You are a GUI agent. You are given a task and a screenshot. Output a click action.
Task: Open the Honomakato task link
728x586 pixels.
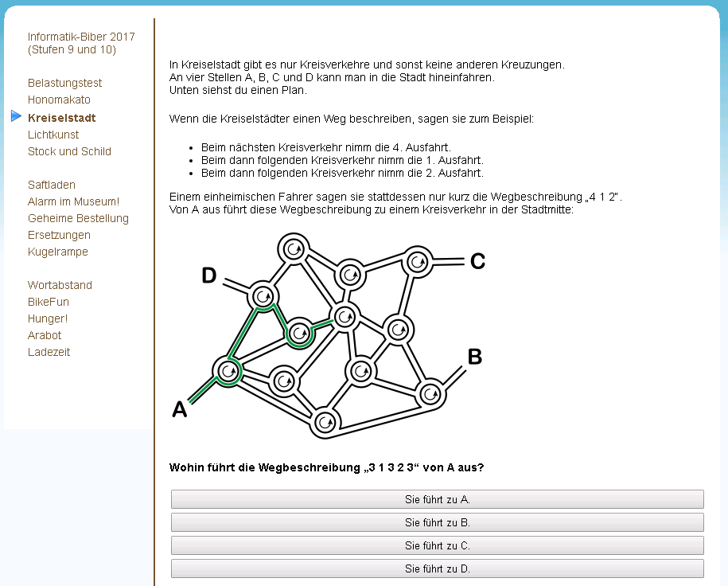[x=59, y=100]
